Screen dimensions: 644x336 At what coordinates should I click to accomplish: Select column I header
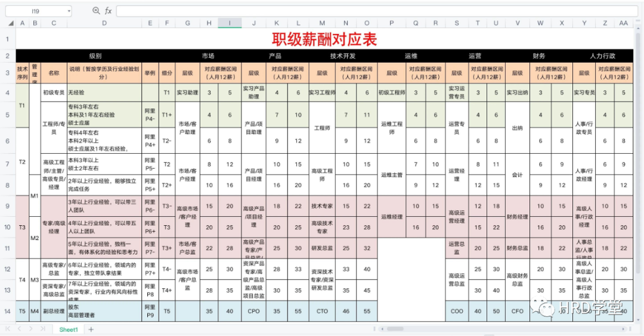tap(230, 23)
